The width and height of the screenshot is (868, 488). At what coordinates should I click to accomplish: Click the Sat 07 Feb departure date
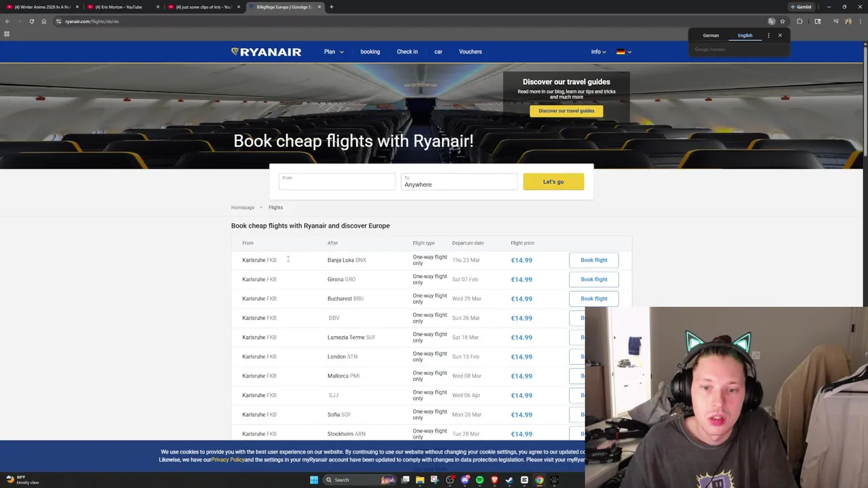click(x=465, y=279)
